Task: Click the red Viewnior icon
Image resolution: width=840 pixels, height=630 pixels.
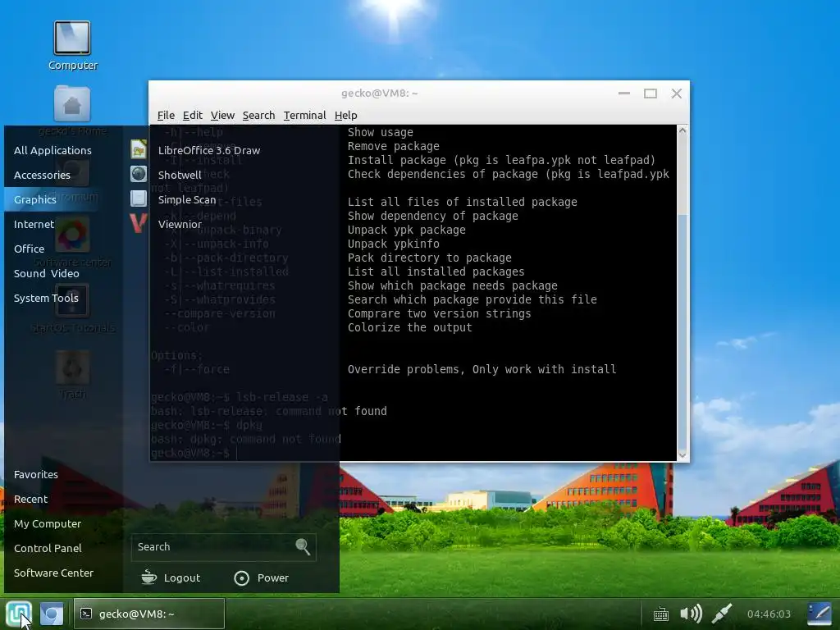Action: [x=138, y=223]
